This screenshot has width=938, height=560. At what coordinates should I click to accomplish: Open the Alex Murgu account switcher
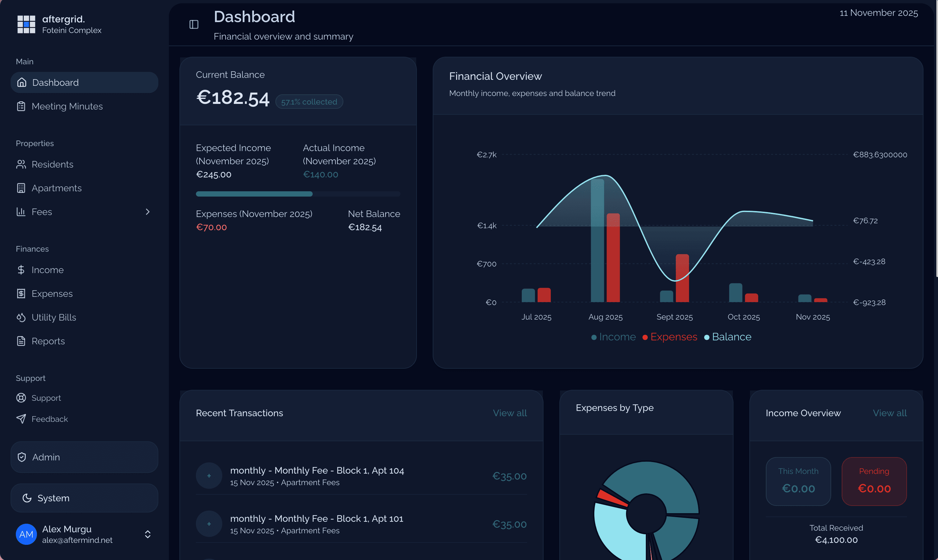tap(147, 534)
